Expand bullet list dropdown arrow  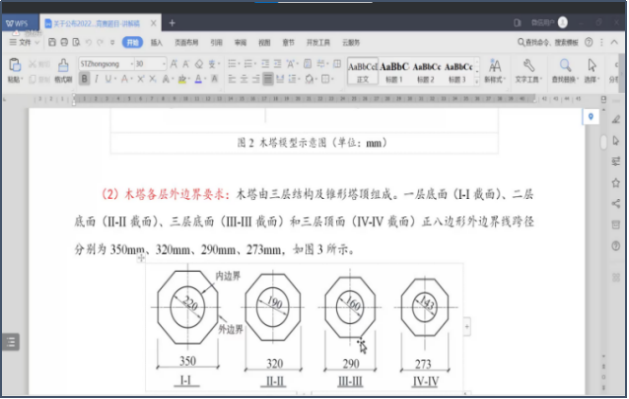tap(239, 64)
